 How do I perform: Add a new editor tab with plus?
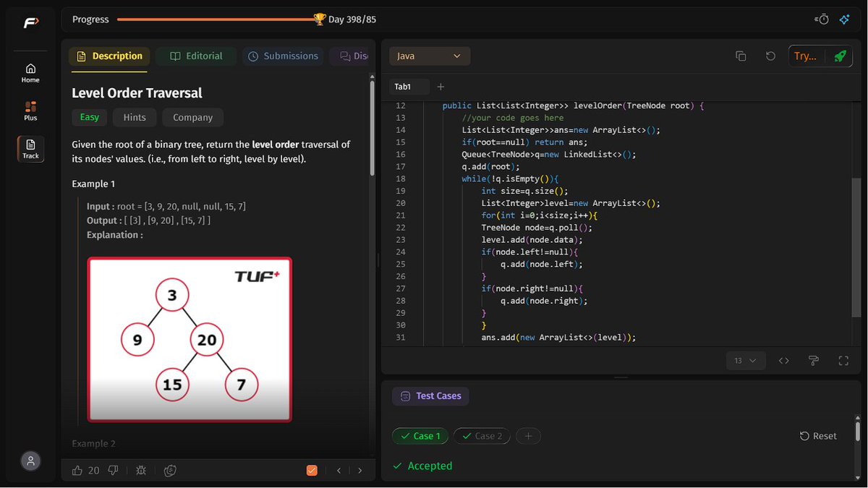pos(441,87)
